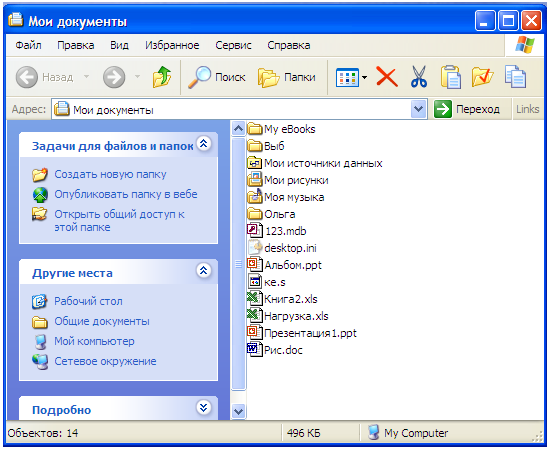The height and width of the screenshot is (449, 547).
Task: Click the Share this folder icon
Action: (x=39, y=214)
